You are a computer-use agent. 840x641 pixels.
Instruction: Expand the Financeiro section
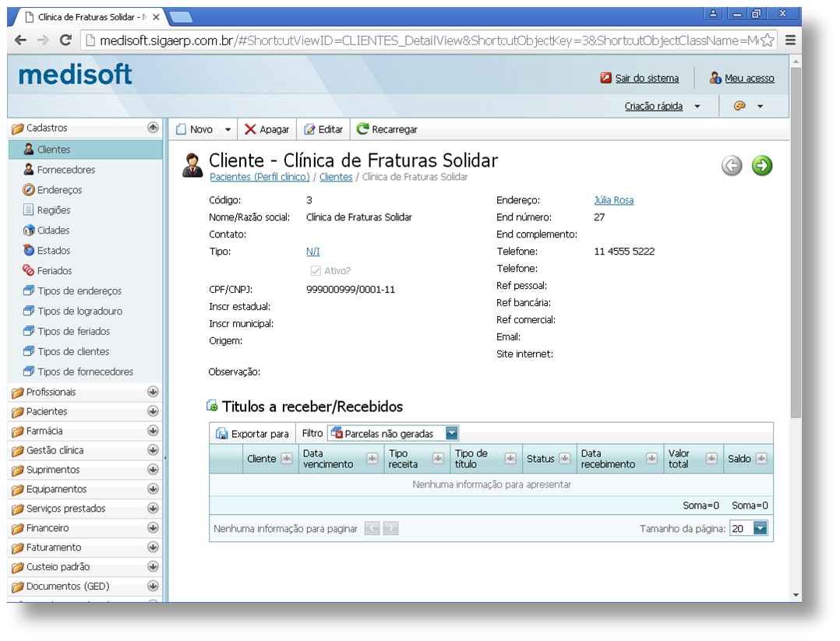pyautogui.click(x=153, y=528)
